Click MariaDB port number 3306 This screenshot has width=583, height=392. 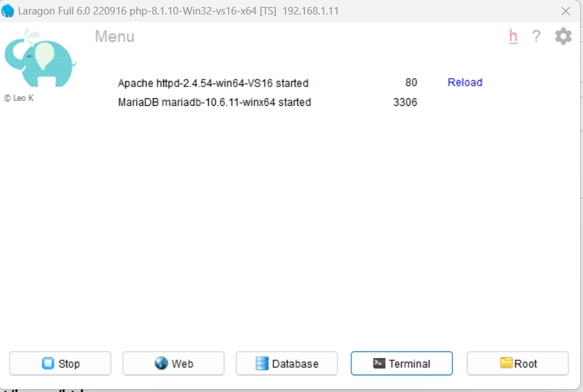405,102
